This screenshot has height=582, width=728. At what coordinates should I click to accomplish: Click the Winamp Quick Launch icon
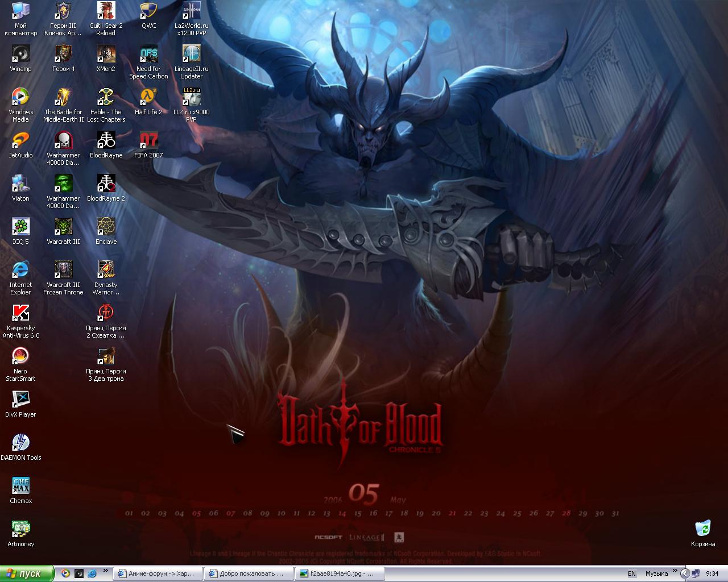[79, 573]
